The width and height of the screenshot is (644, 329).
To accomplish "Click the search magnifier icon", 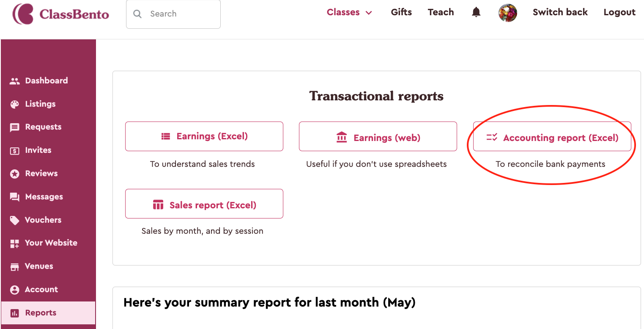I will pyautogui.click(x=137, y=14).
